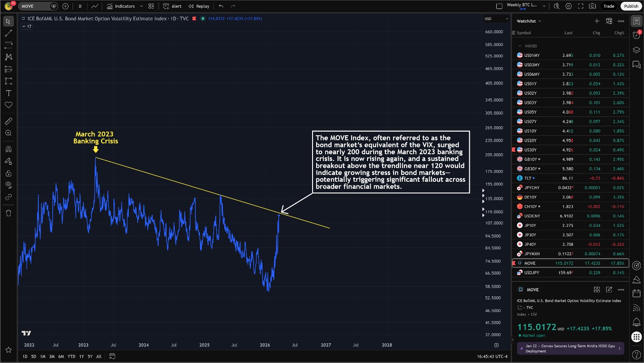
Task: Open the Watchlist name dropdown
Action: coord(529,21)
